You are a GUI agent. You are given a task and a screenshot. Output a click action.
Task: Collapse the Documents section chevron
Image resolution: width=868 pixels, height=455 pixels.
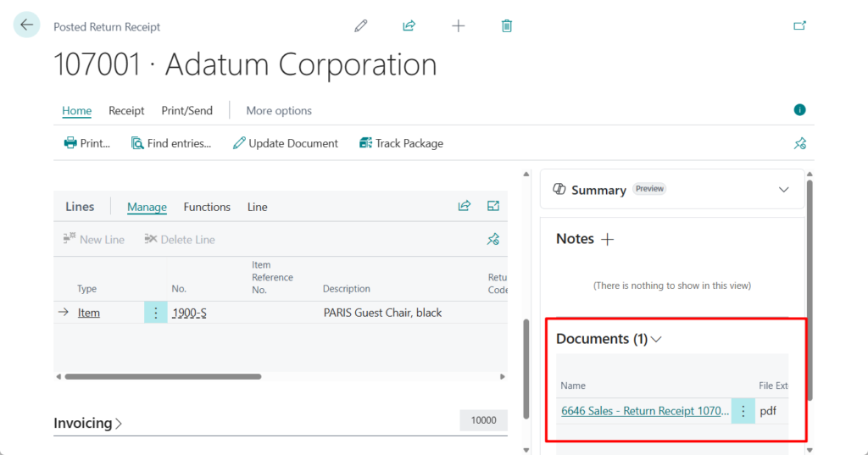pos(655,339)
